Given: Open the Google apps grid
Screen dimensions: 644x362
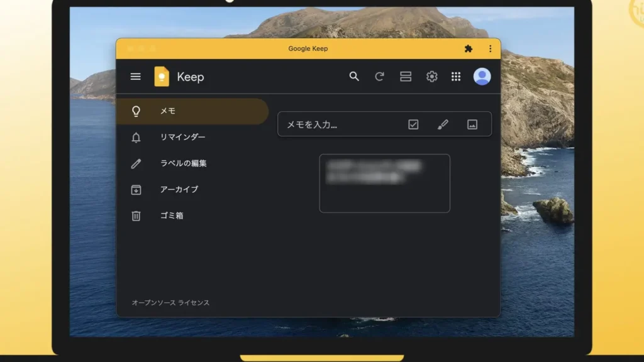Looking at the screenshot, I should click(x=456, y=76).
